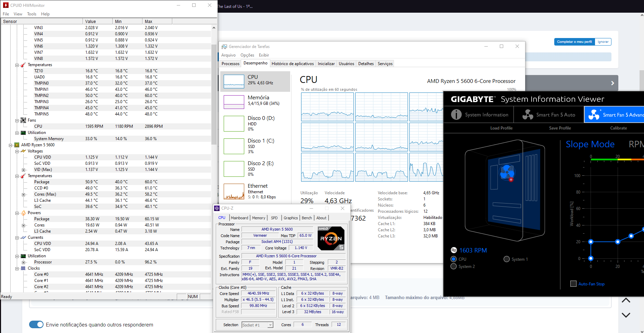The height and width of the screenshot is (333, 644).
Task: Click Calibrate in Gigabyte SIV
Action: (x=618, y=128)
